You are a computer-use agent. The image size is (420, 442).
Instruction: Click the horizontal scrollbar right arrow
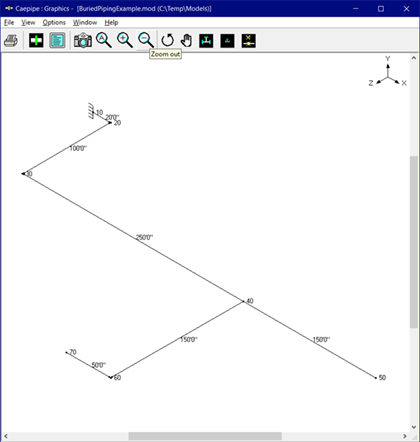[405, 436]
